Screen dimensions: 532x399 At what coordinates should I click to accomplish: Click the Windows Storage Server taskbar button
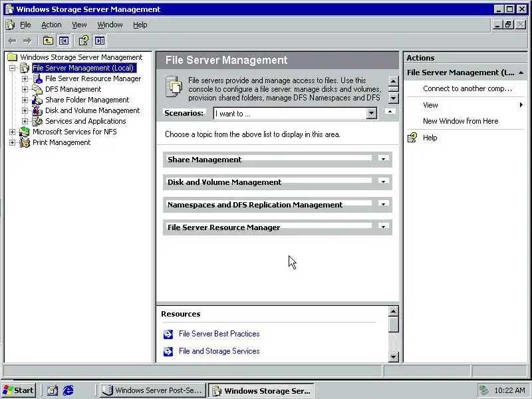click(261, 390)
